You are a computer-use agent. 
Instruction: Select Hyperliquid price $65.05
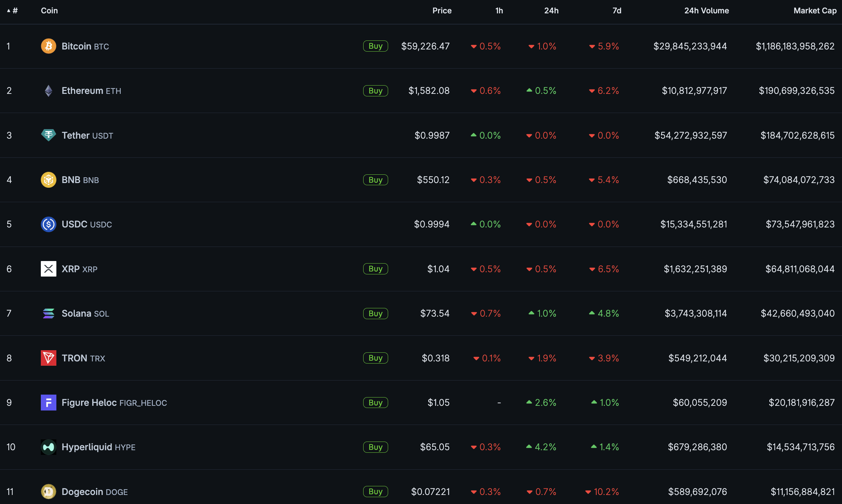[435, 447]
